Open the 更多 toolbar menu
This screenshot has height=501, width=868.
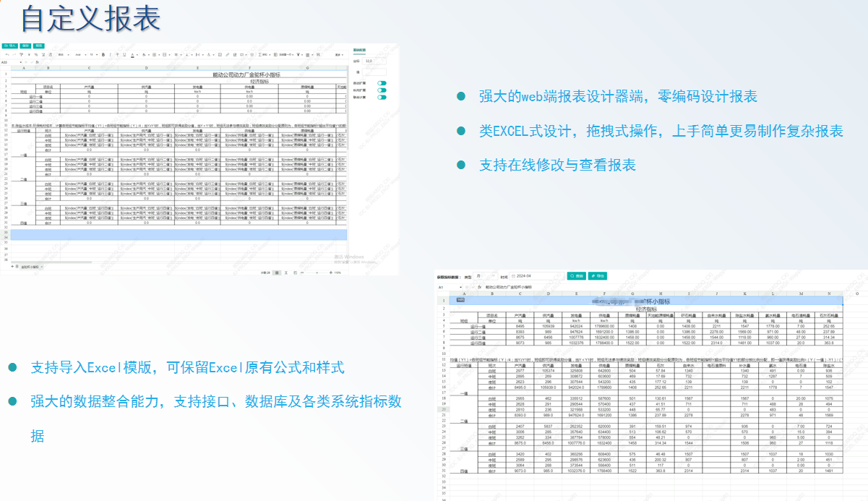(x=337, y=54)
